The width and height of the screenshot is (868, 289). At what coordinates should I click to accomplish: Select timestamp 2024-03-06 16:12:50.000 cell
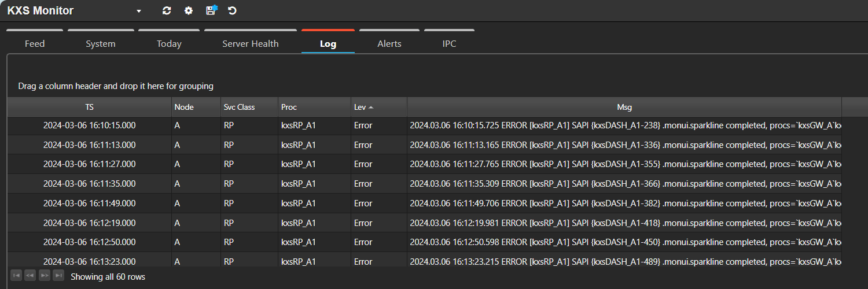[89, 242]
